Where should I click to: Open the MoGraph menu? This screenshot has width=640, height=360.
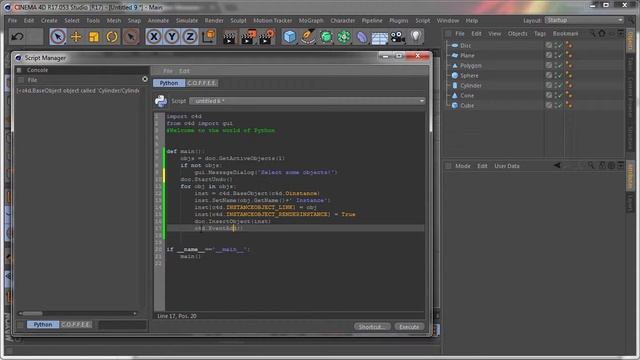pos(311,20)
